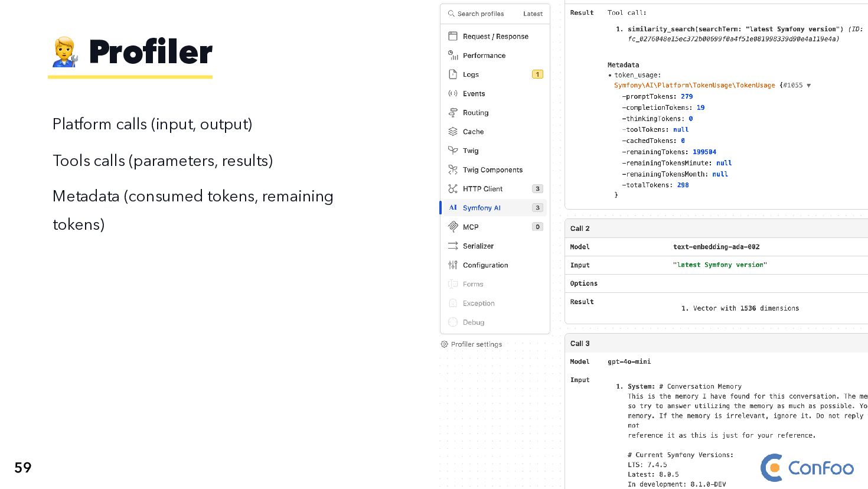This screenshot has width=868, height=489.
Task: Click the Debug icon
Action: [453, 322]
